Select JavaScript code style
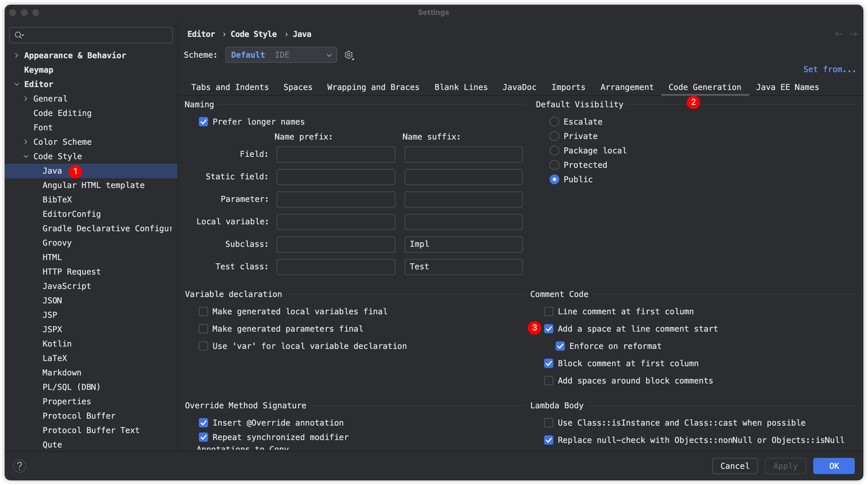868x485 pixels. click(x=67, y=286)
